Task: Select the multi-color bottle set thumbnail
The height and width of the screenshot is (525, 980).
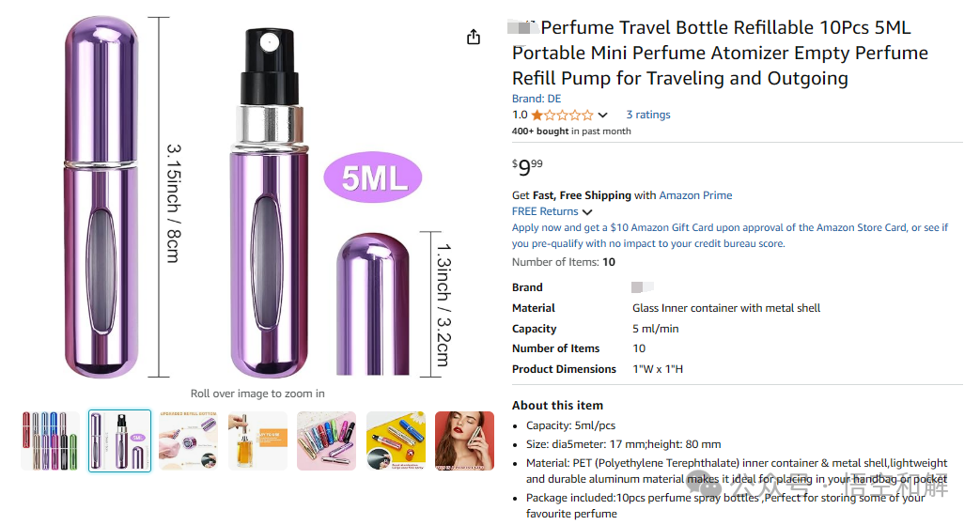Action: [x=50, y=440]
